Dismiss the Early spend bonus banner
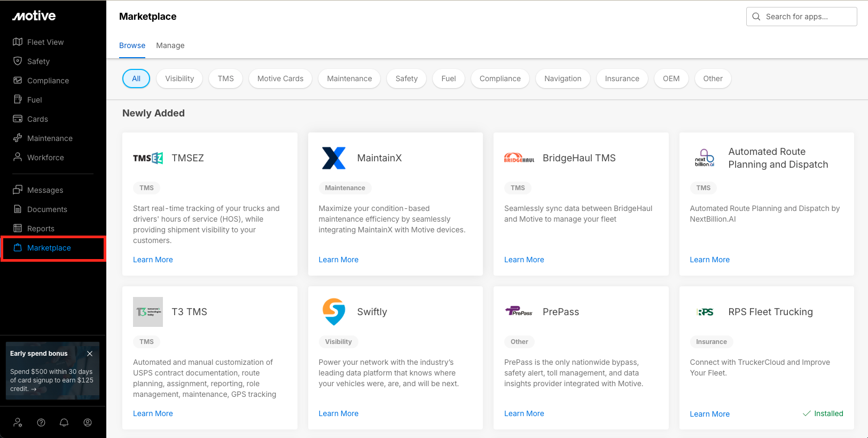This screenshot has width=868, height=438. [90, 354]
